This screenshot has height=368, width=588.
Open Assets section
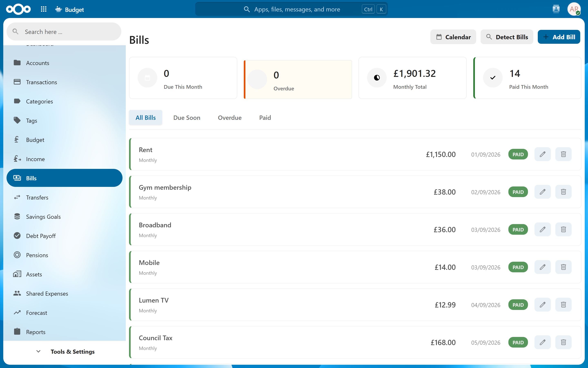pos(64,274)
